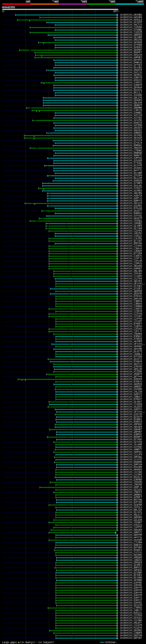Screen dimensions: 146x644
Task: Click the green ~80% identity legend bar
Action: pyautogui.click(x=101, y=4)
